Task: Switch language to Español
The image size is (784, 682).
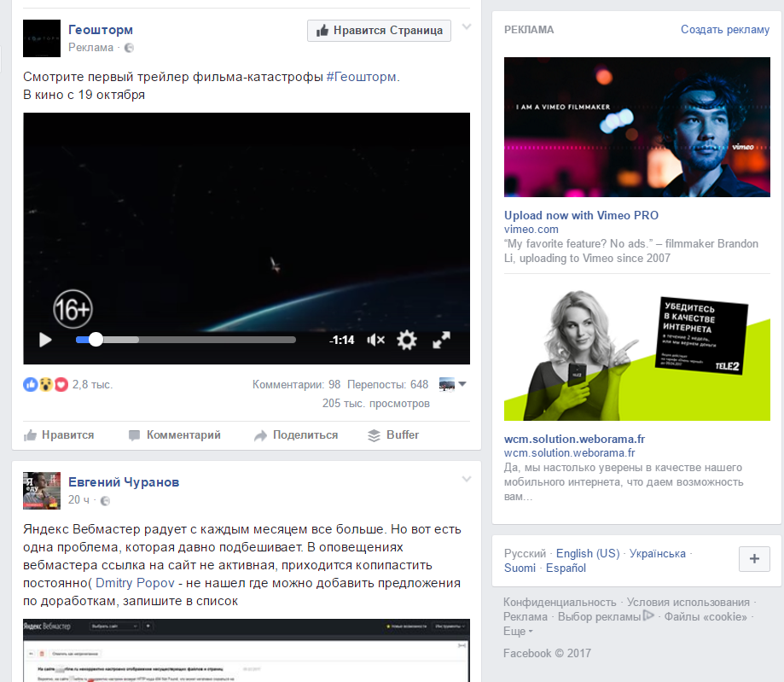Action: click(566, 568)
